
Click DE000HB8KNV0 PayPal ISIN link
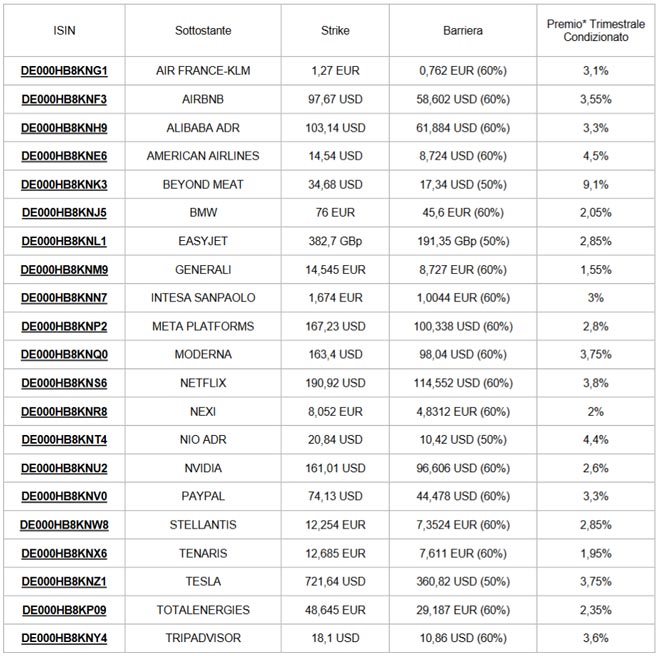[64, 497]
